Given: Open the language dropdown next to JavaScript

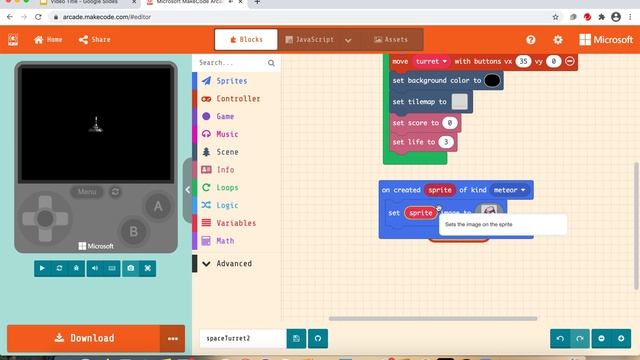Looking at the screenshot, I should [348, 40].
